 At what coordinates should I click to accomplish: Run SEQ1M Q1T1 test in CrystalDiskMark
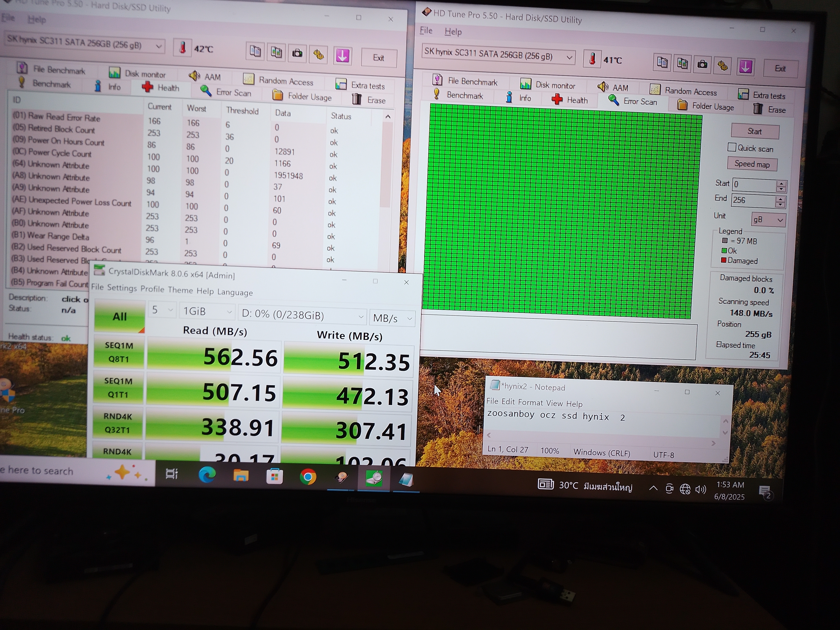pyautogui.click(x=118, y=388)
